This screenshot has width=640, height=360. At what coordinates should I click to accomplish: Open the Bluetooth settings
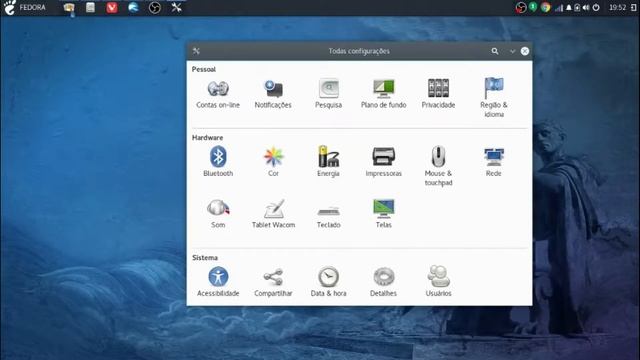218,162
